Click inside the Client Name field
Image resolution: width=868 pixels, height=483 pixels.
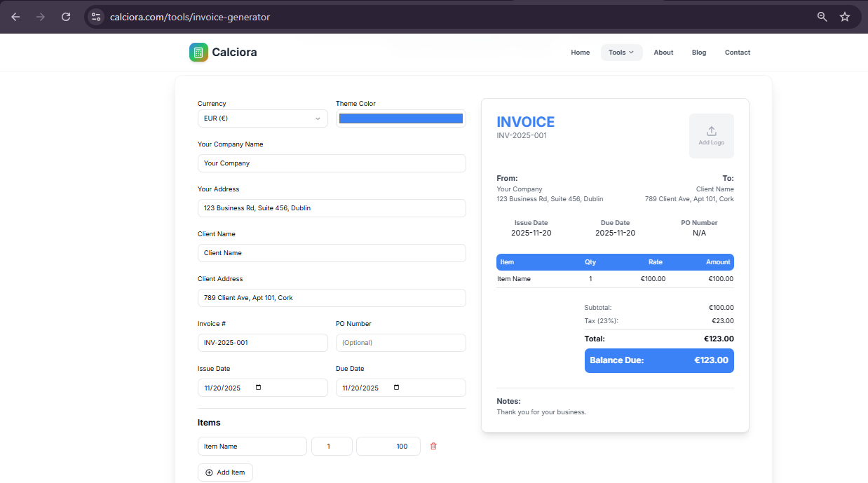tap(332, 252)
